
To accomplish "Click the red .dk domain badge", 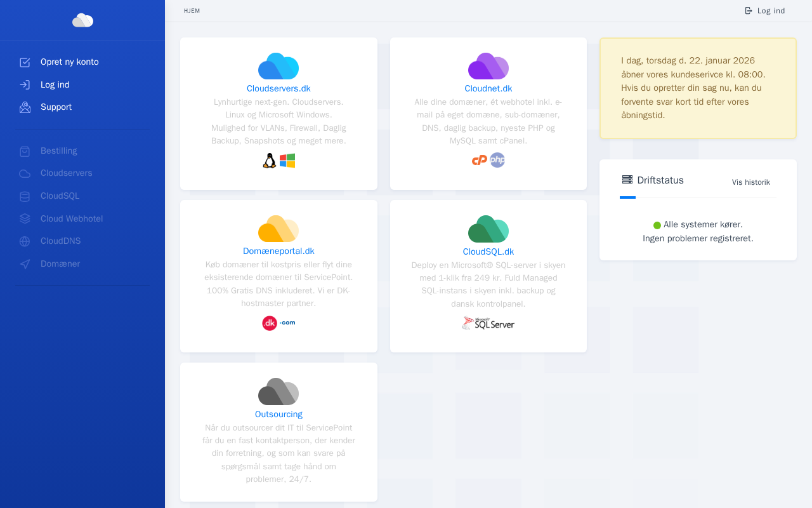I will click(x=270, y=323).
